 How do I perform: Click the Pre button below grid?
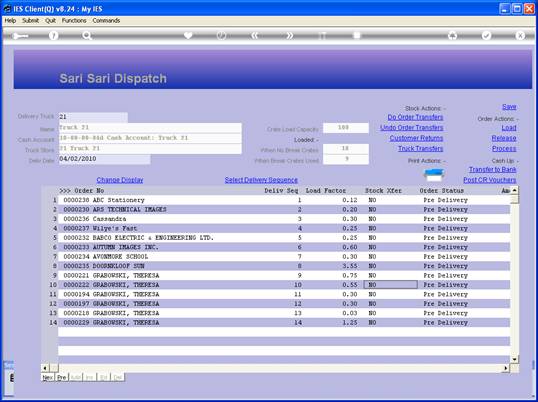[x=62, y=377]
